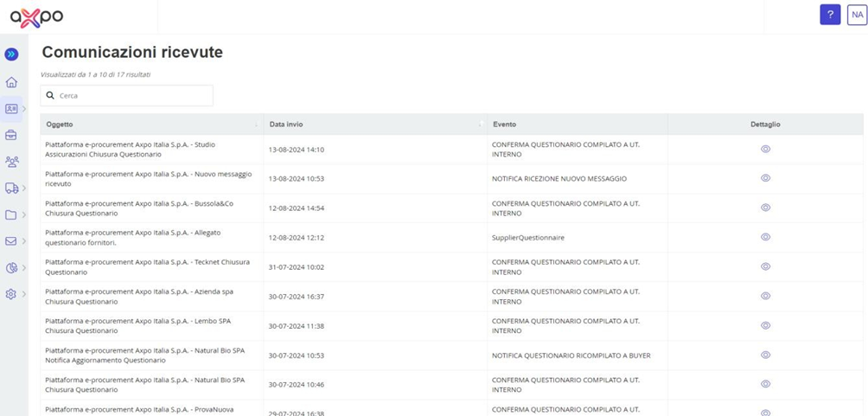View detail of Natural Bio Notifica Aggiornamento row
Screen dimensions: 868x416
766,355
